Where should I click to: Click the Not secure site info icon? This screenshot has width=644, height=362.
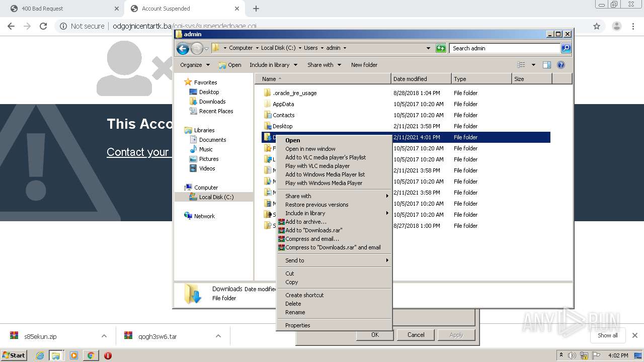(x=63, y=26)
